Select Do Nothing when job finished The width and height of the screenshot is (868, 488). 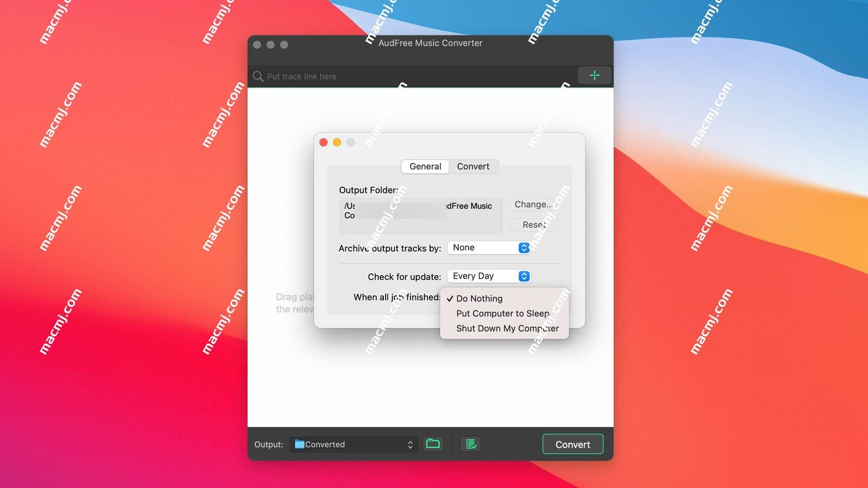(x=479, y=298)
